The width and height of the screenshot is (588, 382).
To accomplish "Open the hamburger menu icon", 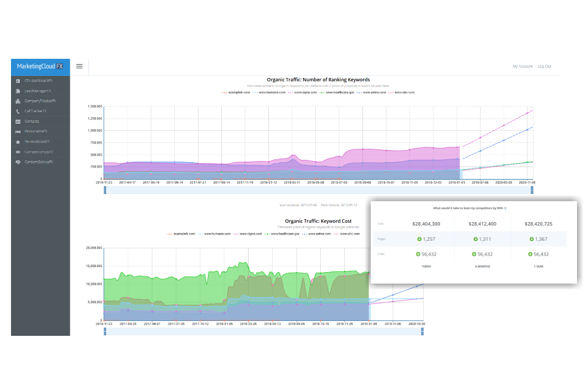I will (x=80, y=67).
